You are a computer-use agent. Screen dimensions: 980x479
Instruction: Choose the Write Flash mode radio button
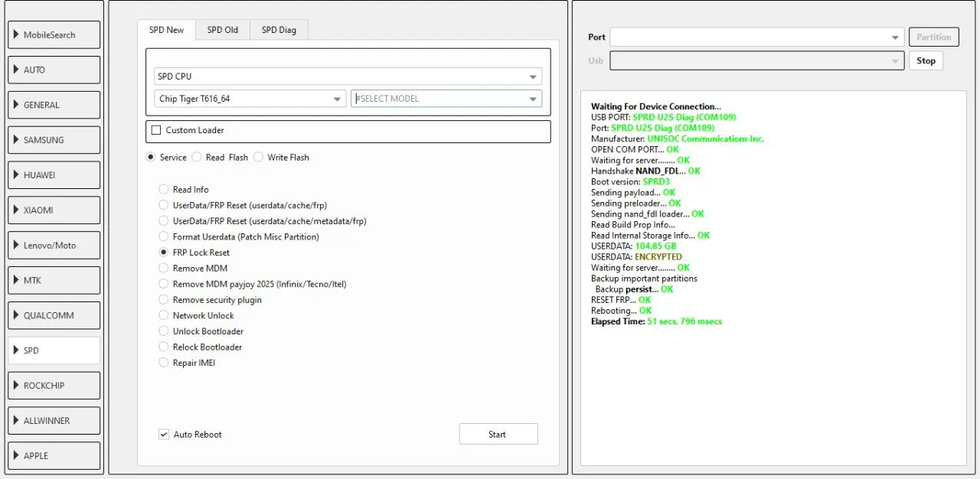click(258, 157)
